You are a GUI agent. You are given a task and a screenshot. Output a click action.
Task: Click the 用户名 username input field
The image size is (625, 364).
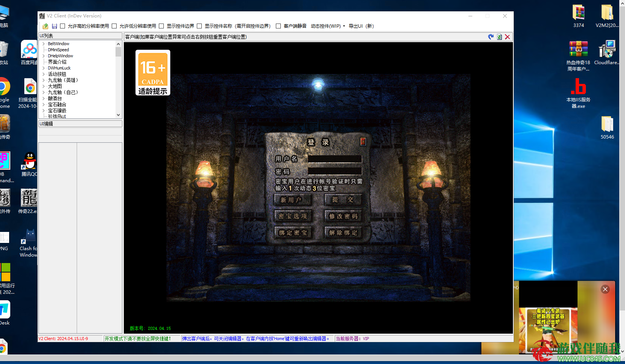pyautogui.click(x=335, y=159)
